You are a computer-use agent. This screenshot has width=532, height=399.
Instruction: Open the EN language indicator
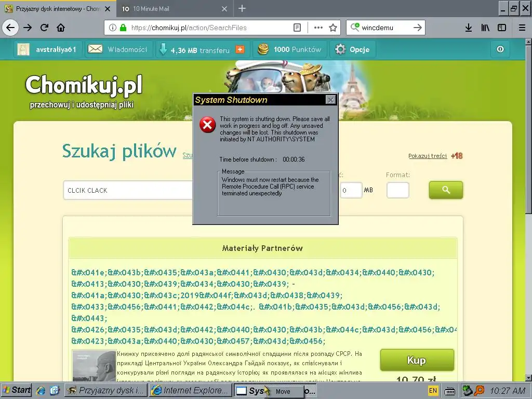(x=433, y=391)
